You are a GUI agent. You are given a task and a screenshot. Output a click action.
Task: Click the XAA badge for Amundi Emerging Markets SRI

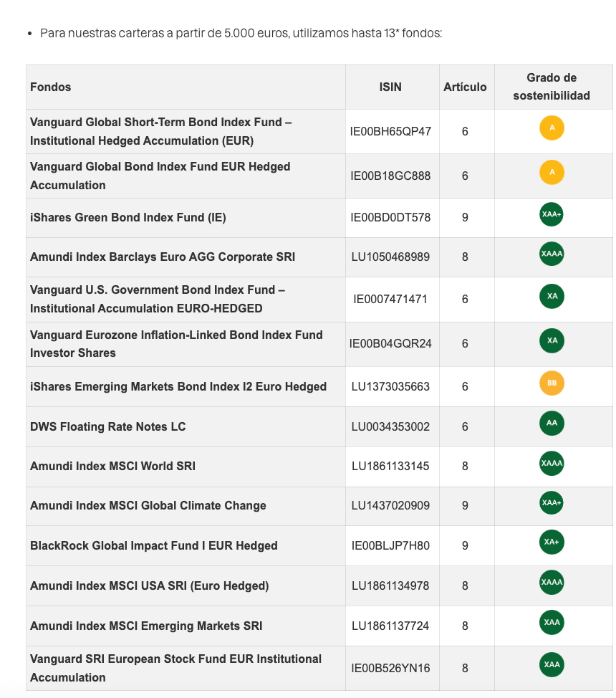click(552, 622)
